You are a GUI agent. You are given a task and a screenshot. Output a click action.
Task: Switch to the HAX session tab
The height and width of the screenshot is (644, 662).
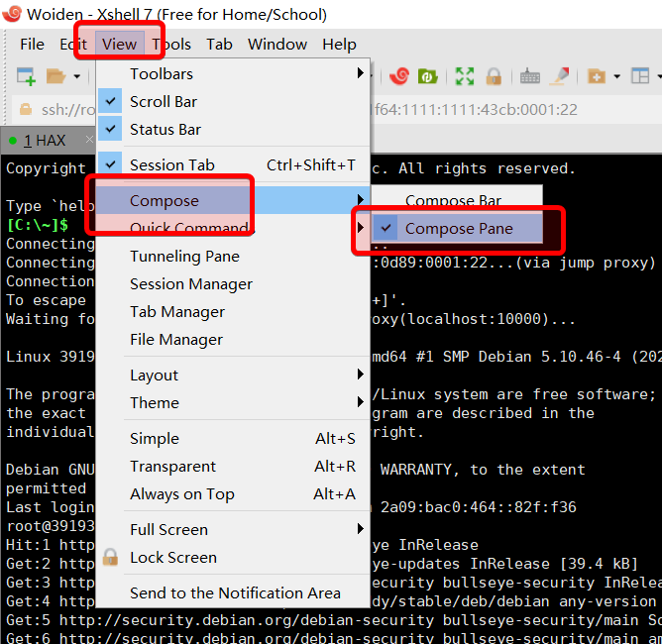tap(45, 141)
